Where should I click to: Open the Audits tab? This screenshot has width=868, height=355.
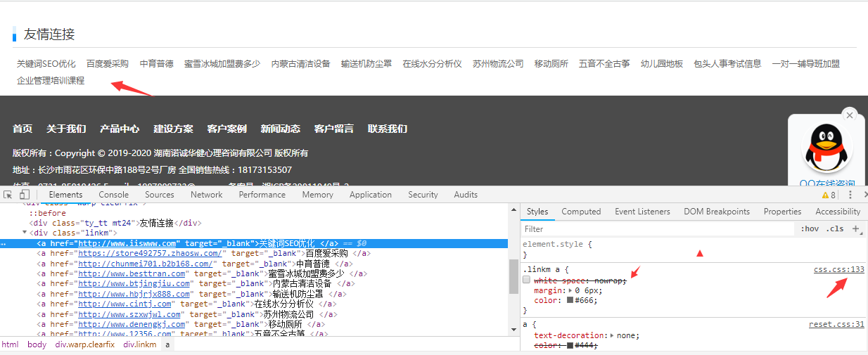[x=466, y=195]
